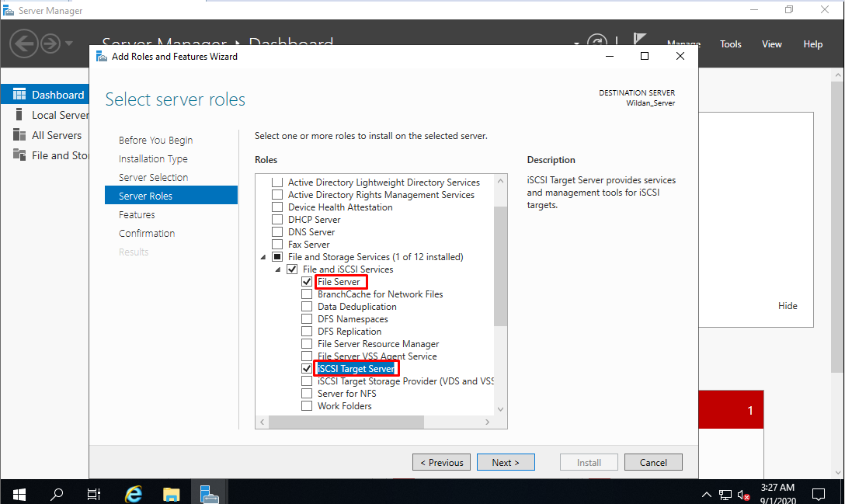Launch Internet Explorer from taskbar
The width and height of the screenshot is (845, 504).
point(133,494)
